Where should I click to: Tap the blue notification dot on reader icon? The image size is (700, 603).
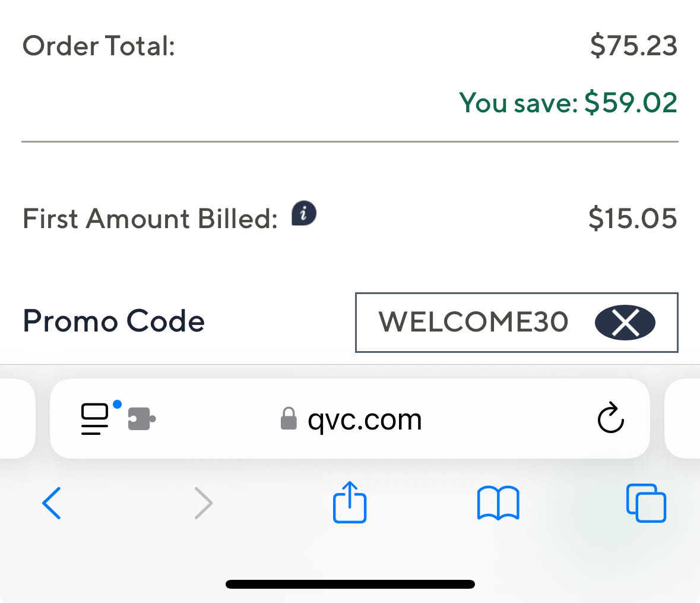[117, 405]
